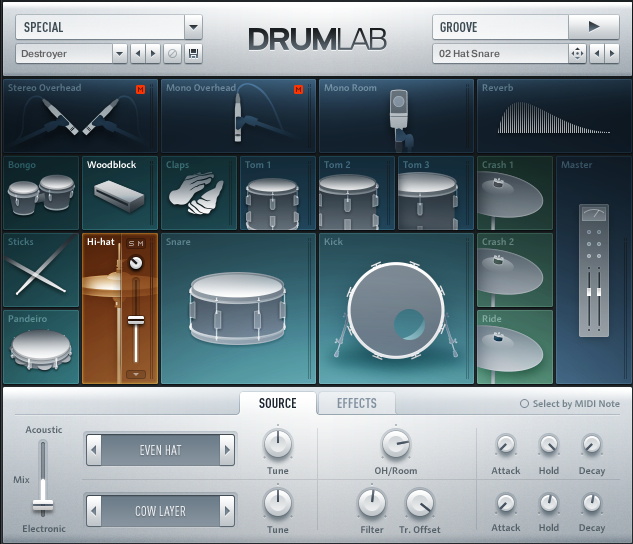Unmute the Stereo Overhead channel
This screenshot has height=544, width=633.
tap(140, 90)
